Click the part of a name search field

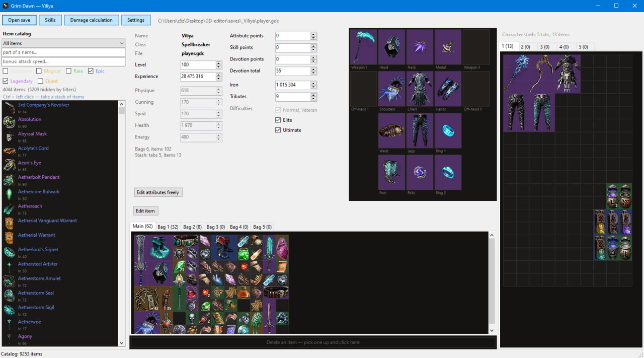click(x=63, y=52)
